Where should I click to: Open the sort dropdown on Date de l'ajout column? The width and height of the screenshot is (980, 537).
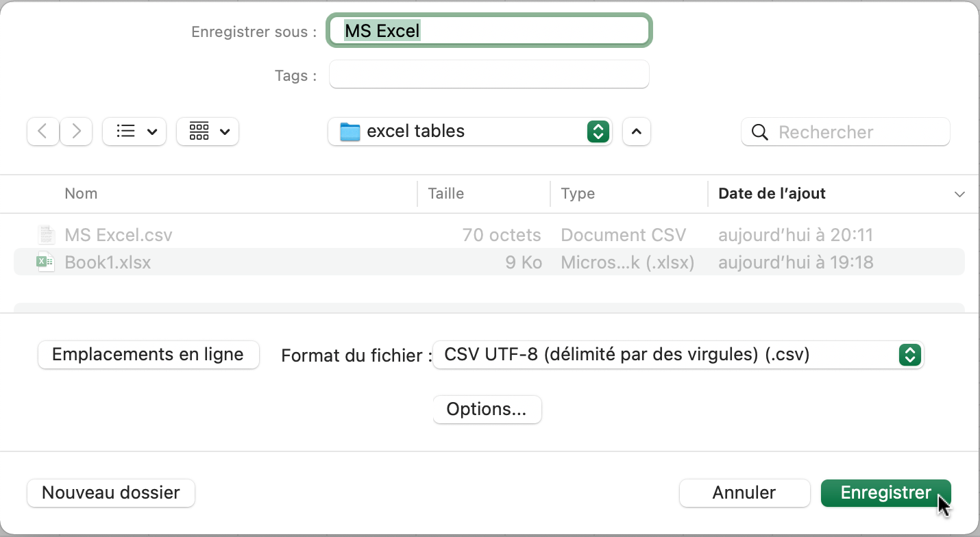click(959, 194)
